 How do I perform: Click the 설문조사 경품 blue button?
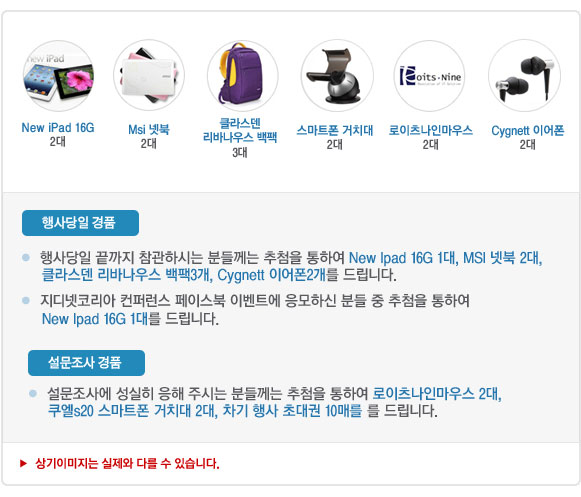(x=86, y=362)
